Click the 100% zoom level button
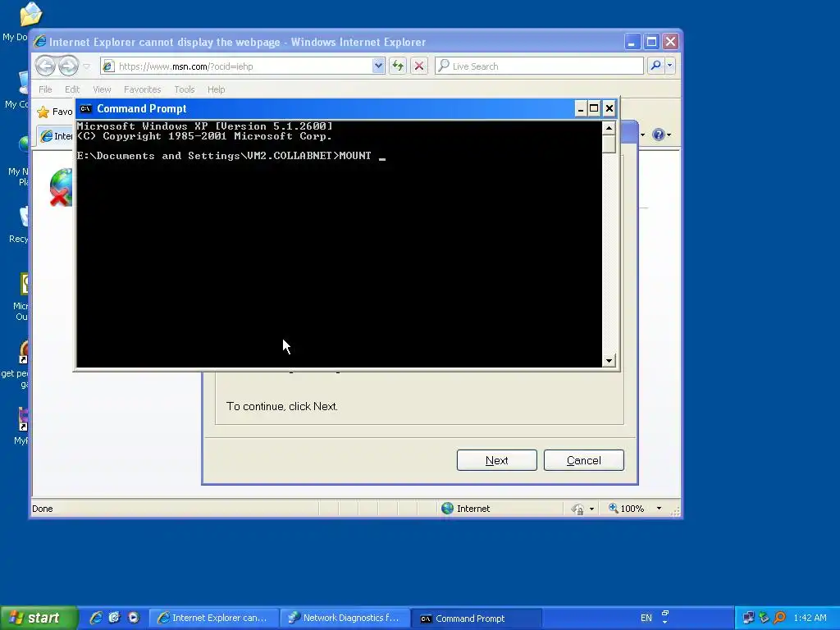840x630 pixels. pos(626,509)
